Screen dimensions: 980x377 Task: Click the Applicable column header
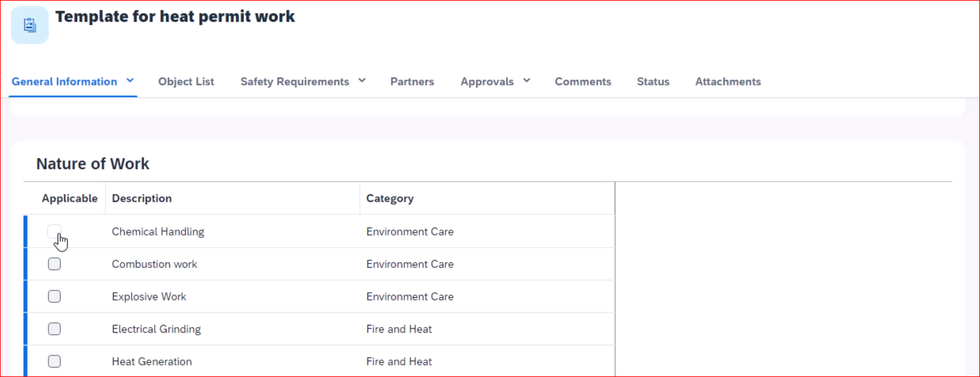pos(70,198)
